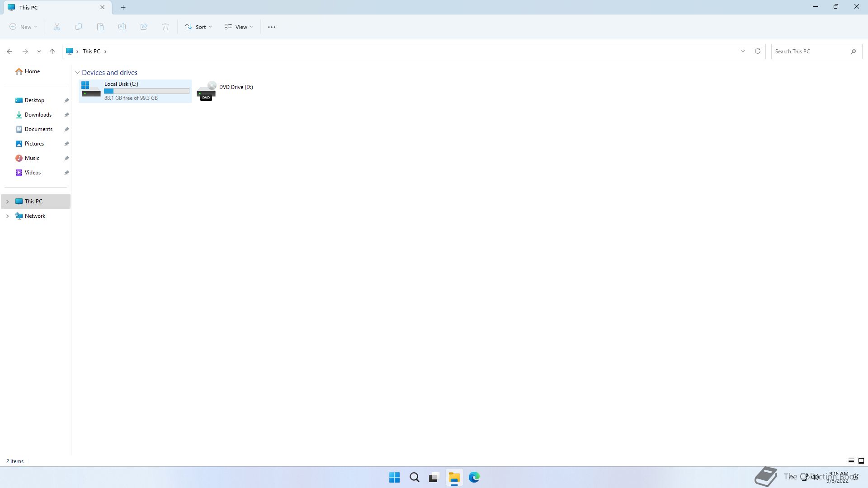Open the Sort dropdown menu
868x488 pixels.
pyautogui.click(x=198, y=27)
